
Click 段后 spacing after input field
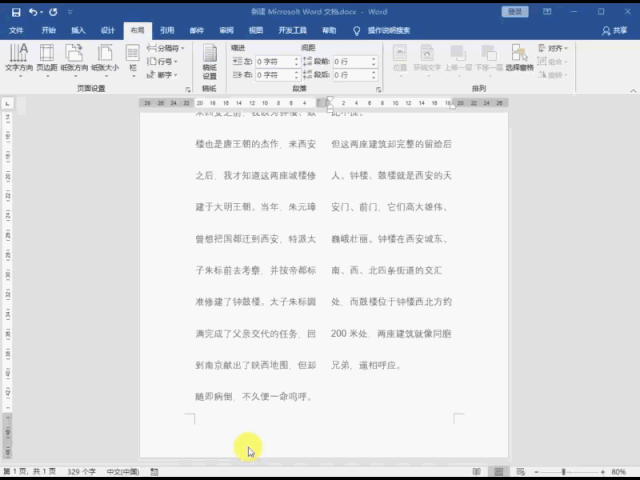click(x=351, y=75)
